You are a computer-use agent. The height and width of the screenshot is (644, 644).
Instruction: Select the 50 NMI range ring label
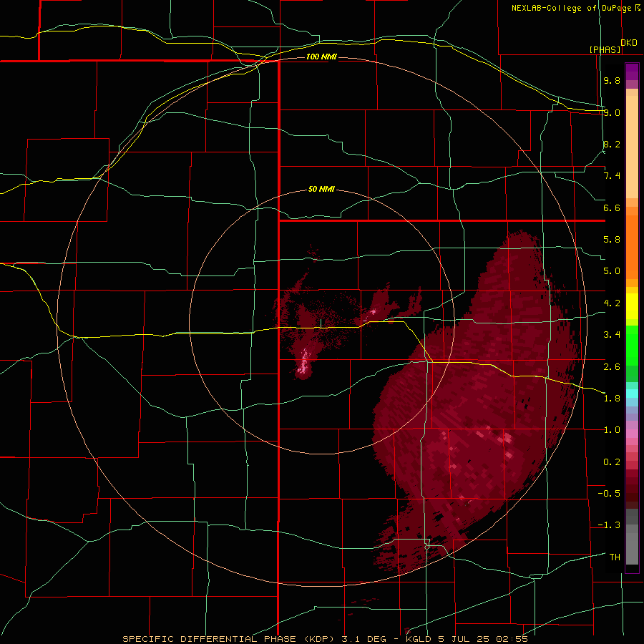pyautogui.click(x=321, y=190)
